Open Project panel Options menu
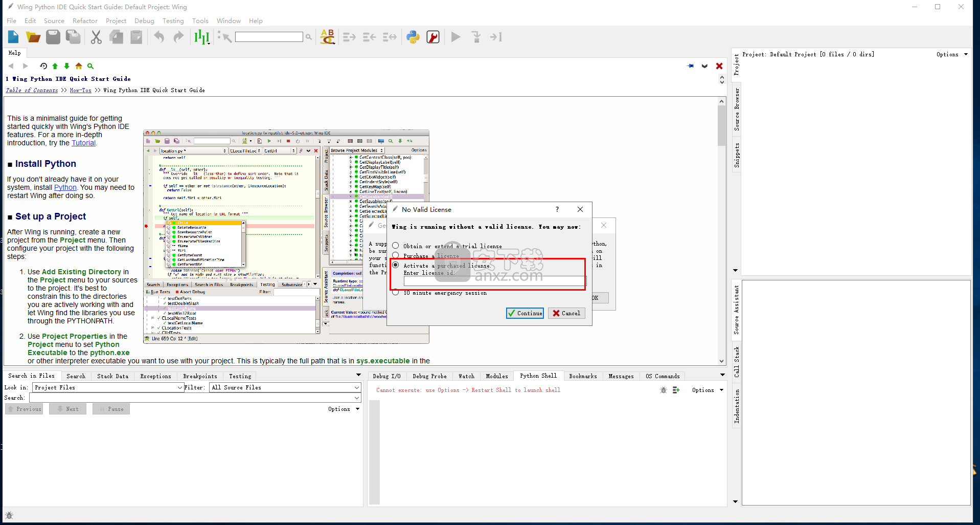 (951, 54)
